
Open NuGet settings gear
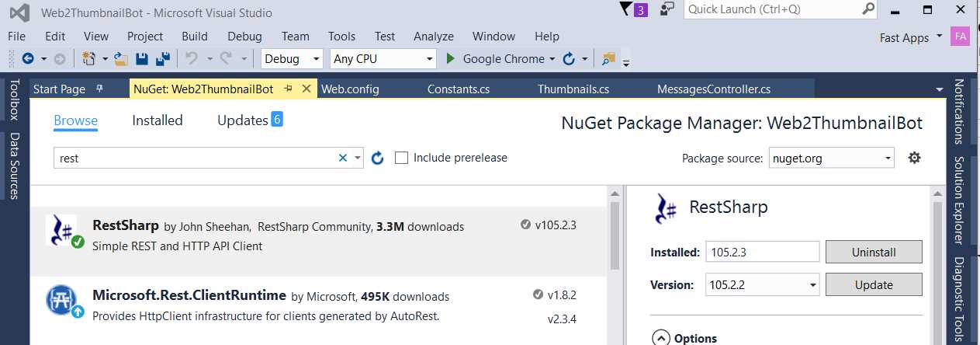pyautogui.click(x=915, y=158)
